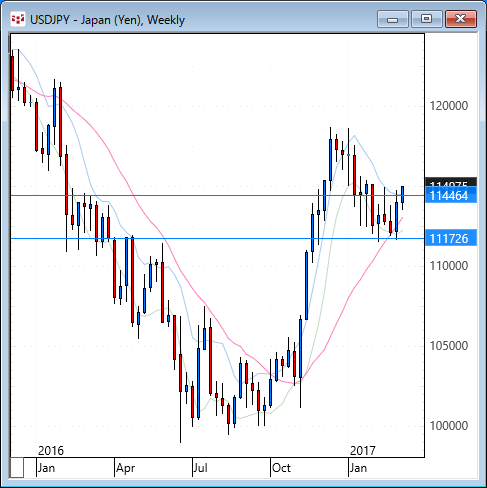Click the current price label 114975

(x=451, y=182)
